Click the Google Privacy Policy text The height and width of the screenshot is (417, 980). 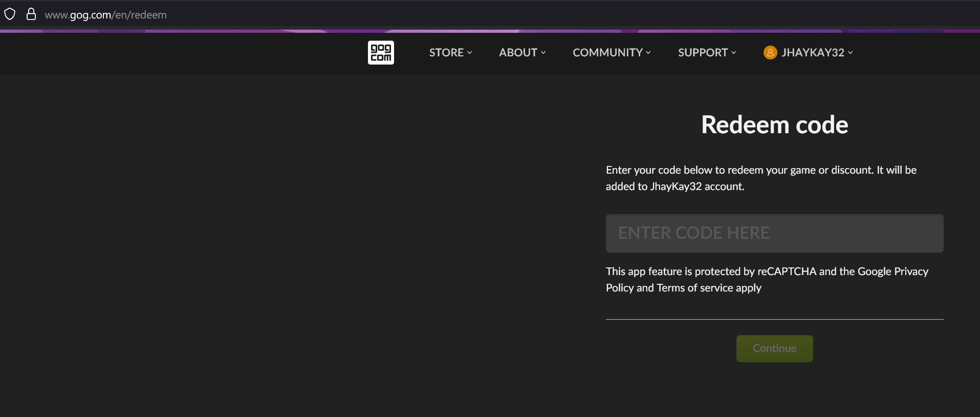tap(892, 272)
